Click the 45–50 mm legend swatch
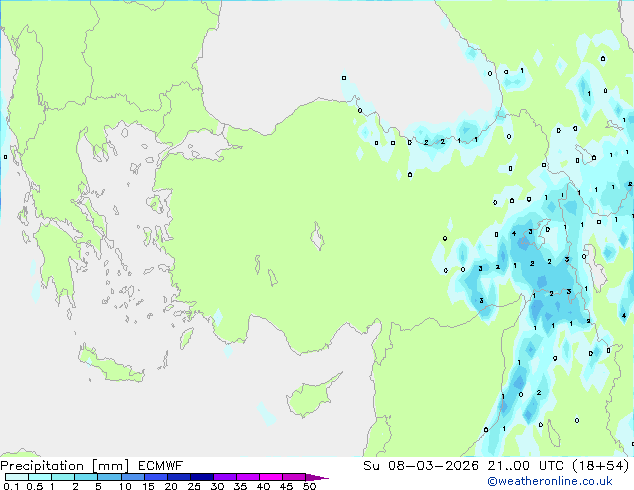Viewport: 634px width, 490px height. click(x=294, y=477)
